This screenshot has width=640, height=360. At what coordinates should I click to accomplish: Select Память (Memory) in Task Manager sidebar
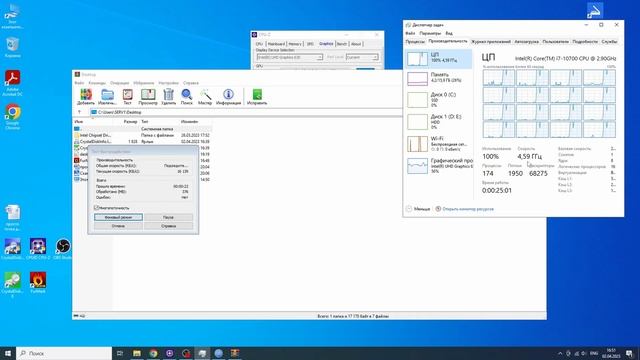click(x=439, y=78)
